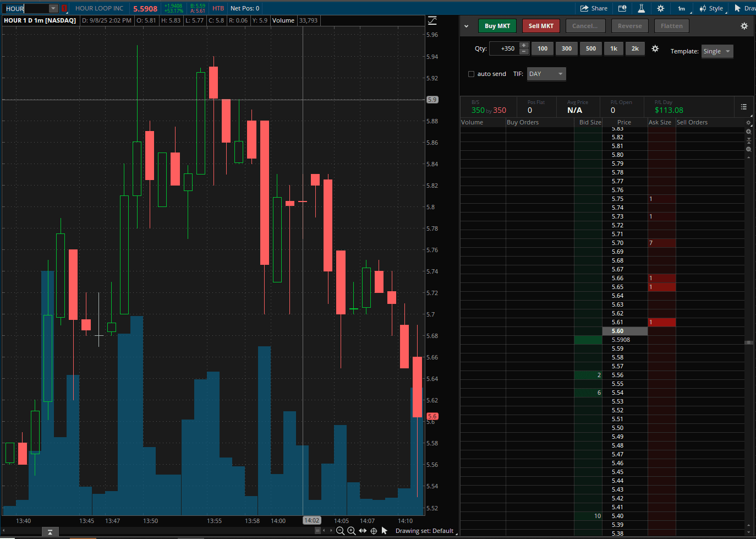Screen dimensions: 756x539
Task: Click the ladder zoom-out magnifier icon
Action: (748, 149)
